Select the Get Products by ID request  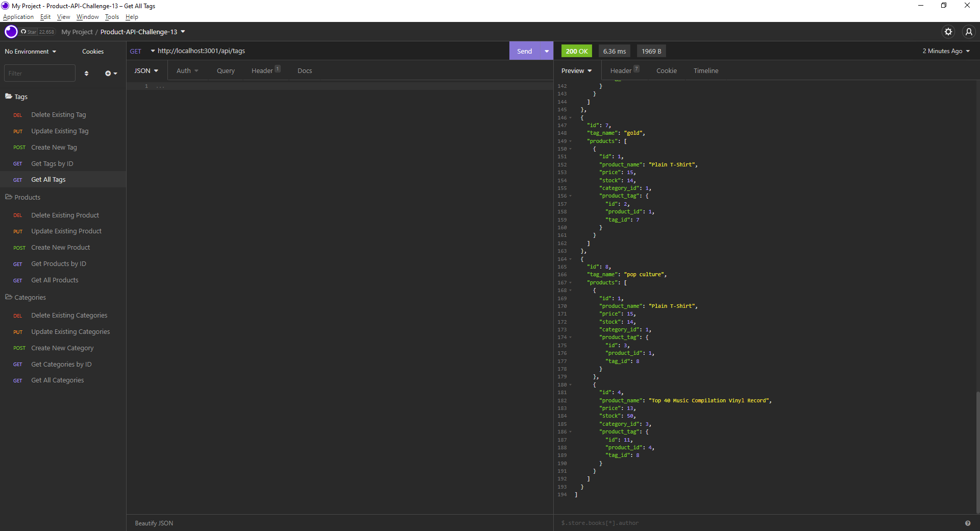(58, 263)
